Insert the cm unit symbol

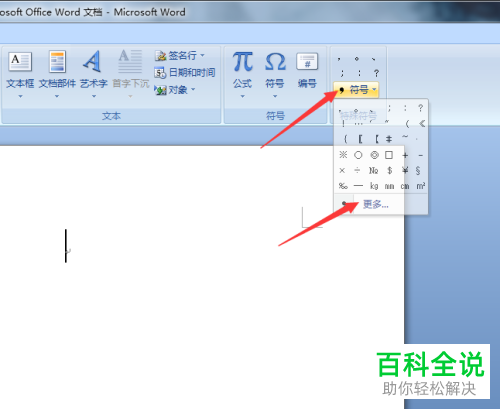click(405, 186)
